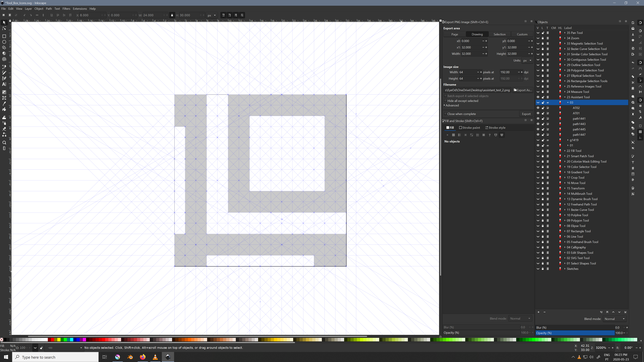
Task: Select the Ellipse tool in toolbox
Action: pos(4,42)
